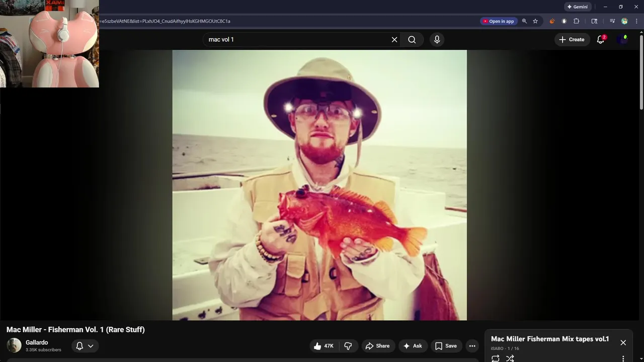
Task: Open YouTube account avatar menu
Action: click(x=623, y=40)
